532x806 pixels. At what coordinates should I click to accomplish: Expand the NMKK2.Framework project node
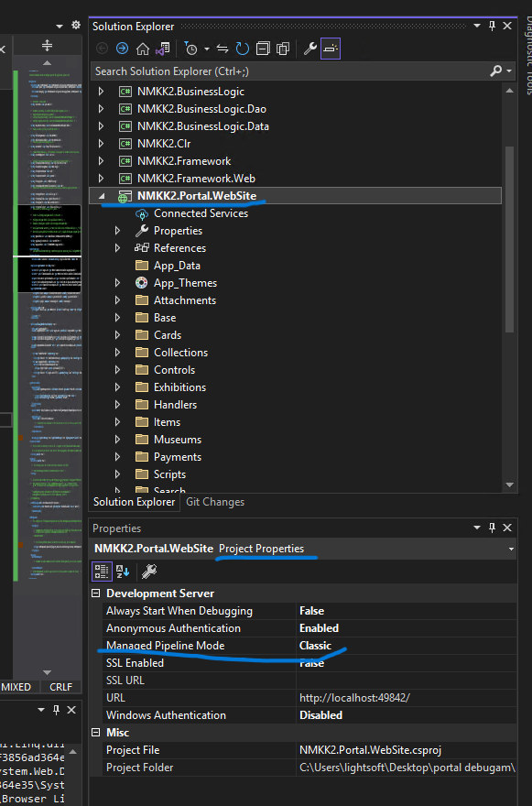click(102, 161)
